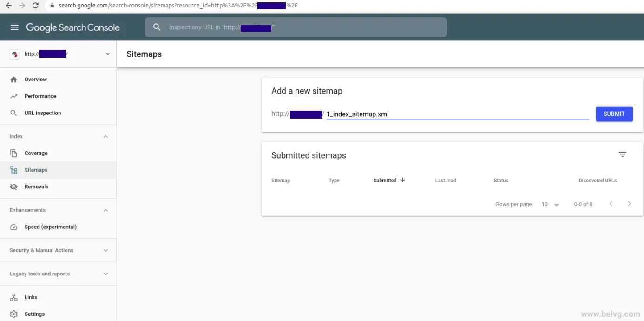Sort by the Discovered URLs column header
Screen dimensions: 644x321
click(x=598, y=181)
